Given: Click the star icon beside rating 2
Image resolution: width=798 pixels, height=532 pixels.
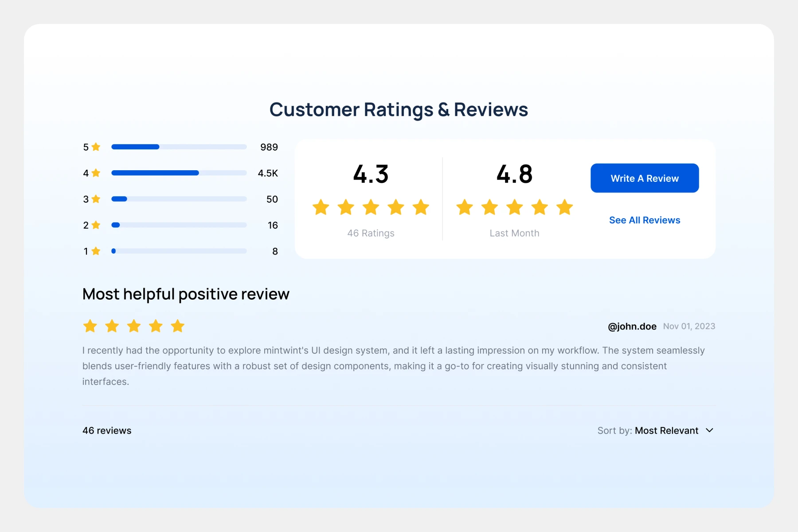Looking at the screenshot, I should coord(96,225).
